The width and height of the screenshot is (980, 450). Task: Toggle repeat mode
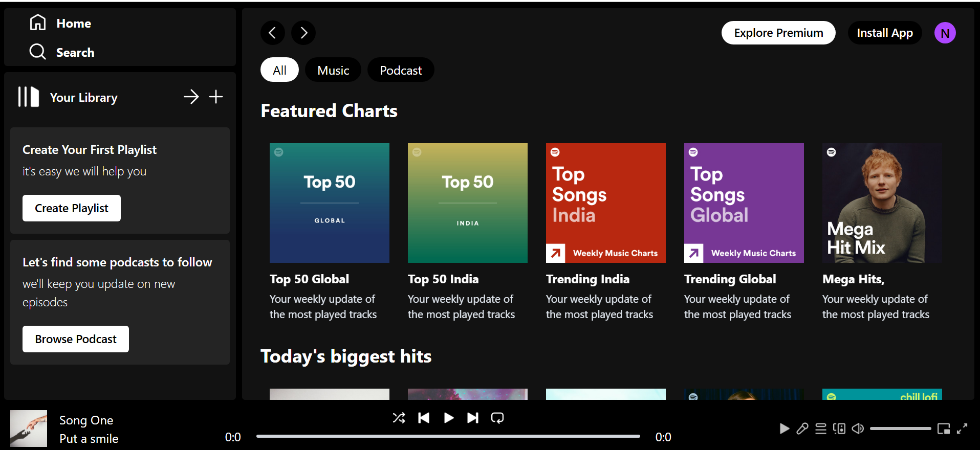497,418
